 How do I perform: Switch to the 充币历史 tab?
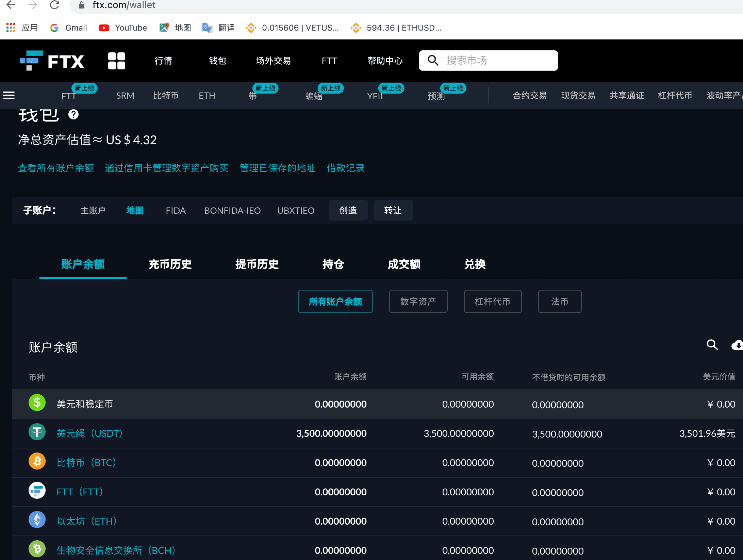(170, 264)
